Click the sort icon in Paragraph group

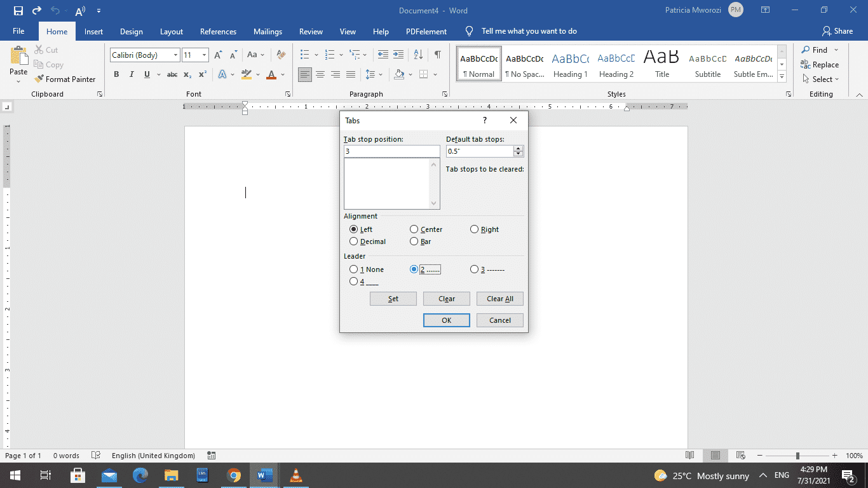(418, 55)
